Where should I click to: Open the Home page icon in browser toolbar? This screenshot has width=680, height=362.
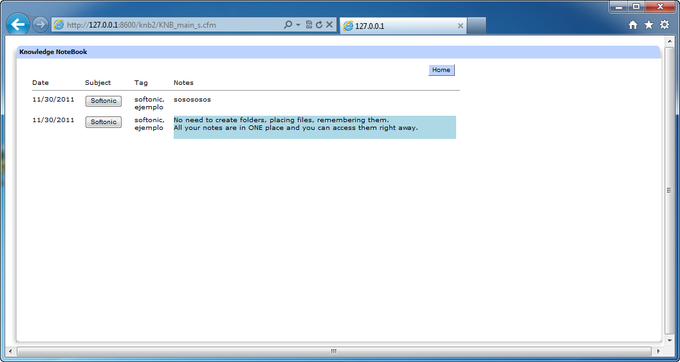633,25
